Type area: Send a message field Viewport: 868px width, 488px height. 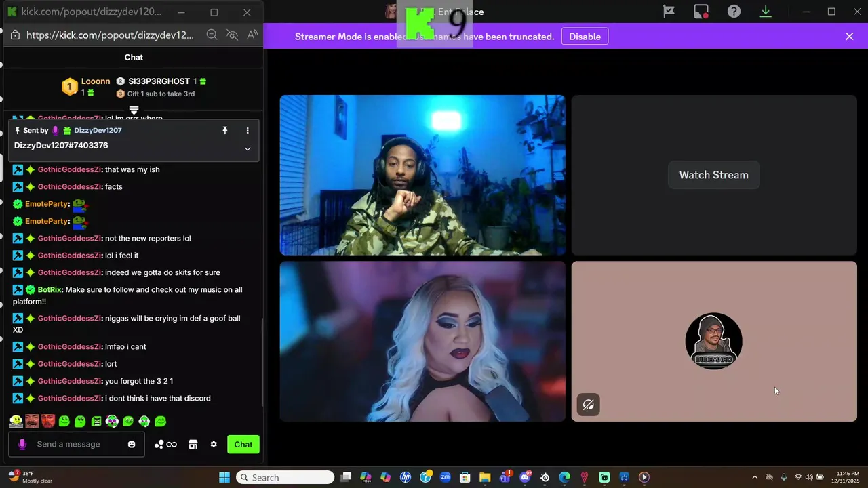76,445
